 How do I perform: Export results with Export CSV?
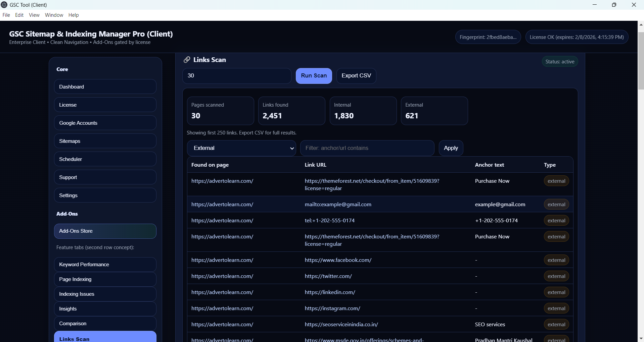point(356,76)
